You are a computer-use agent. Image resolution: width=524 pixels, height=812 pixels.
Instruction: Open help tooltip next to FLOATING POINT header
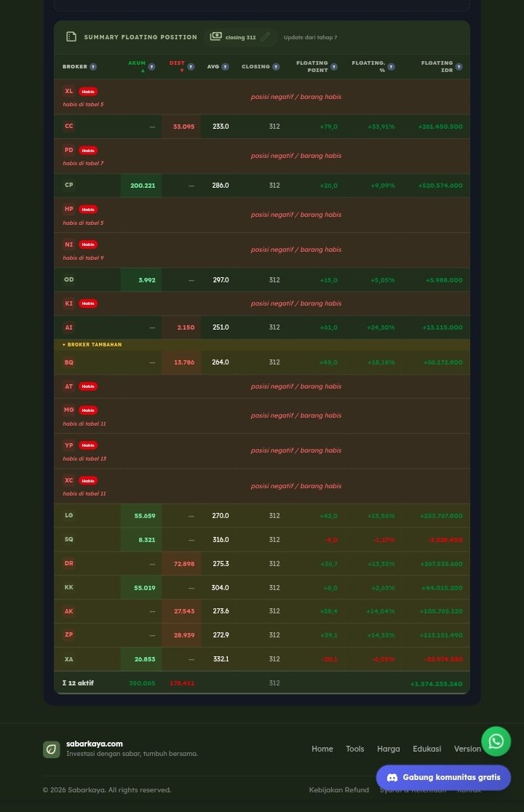click(334, 67)
